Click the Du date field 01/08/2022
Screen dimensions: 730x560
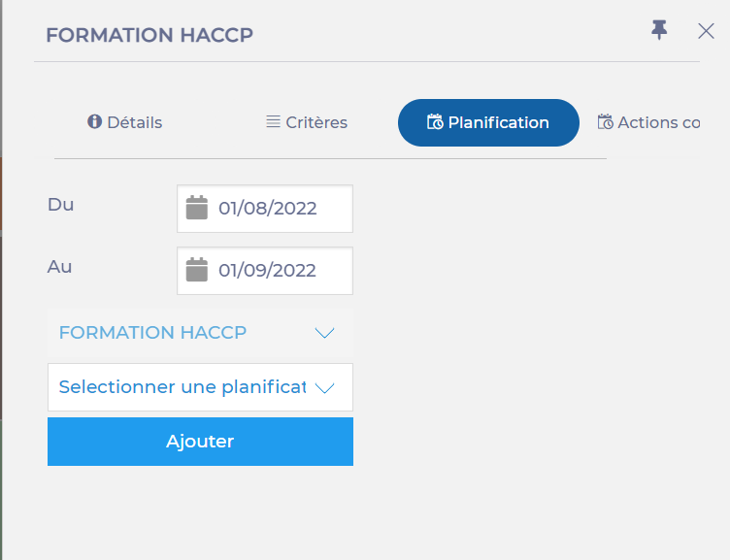coord(268,209)
